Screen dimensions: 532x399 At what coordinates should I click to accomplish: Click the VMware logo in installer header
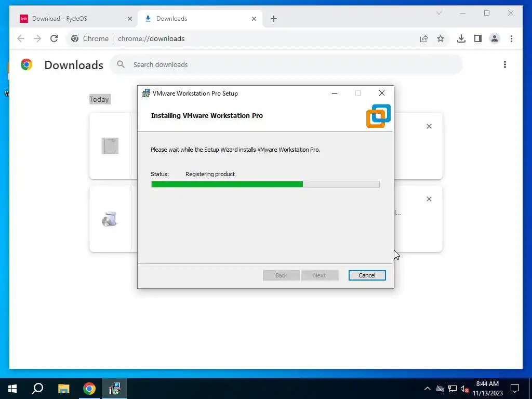pos(378,116)
